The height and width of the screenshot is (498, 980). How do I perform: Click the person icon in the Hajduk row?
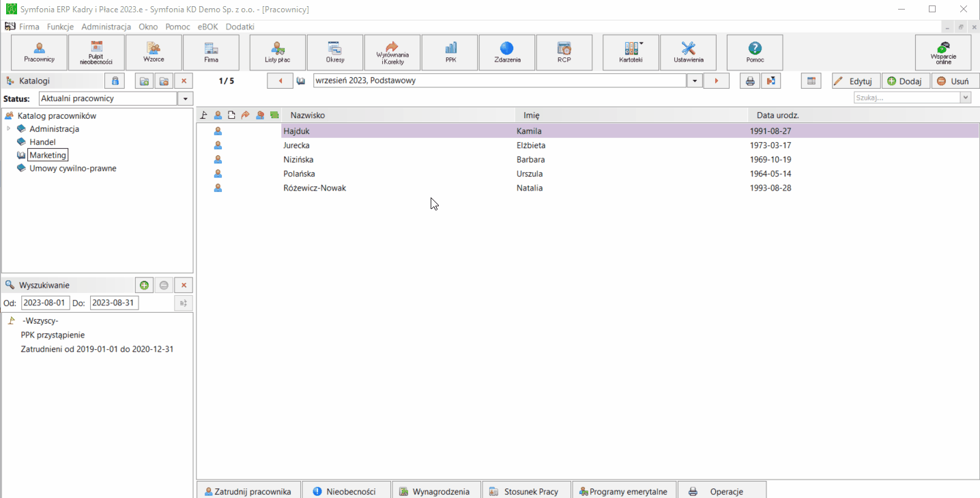(x=218, y=130)
